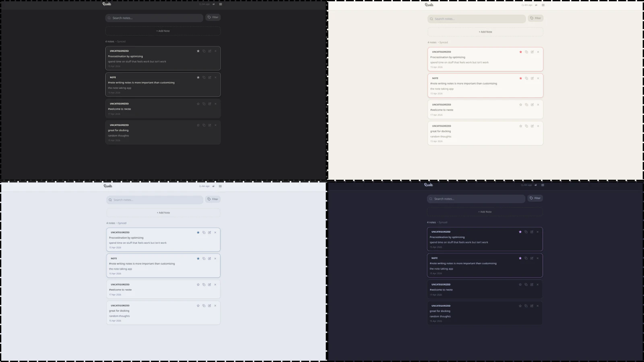Viewport: 644px width, 362px height.
Task: Unstar the #note writing notes card, cream panel
Action: coord(520,78)
